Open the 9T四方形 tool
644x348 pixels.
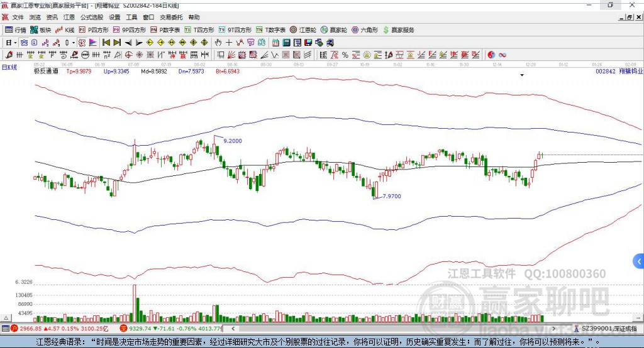(x=235, y=30)
